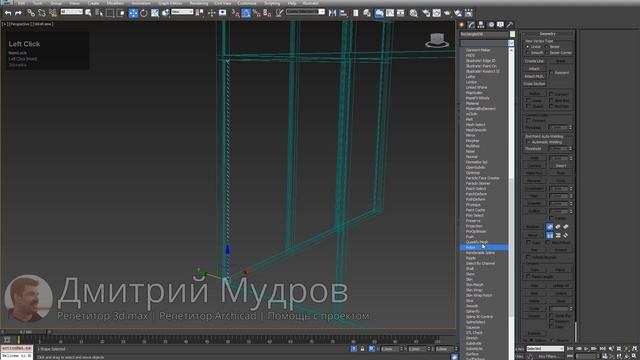This screenshot has width=640, height=360.
Task: Open the named selection sets dropdown
Action: (305, 12)
